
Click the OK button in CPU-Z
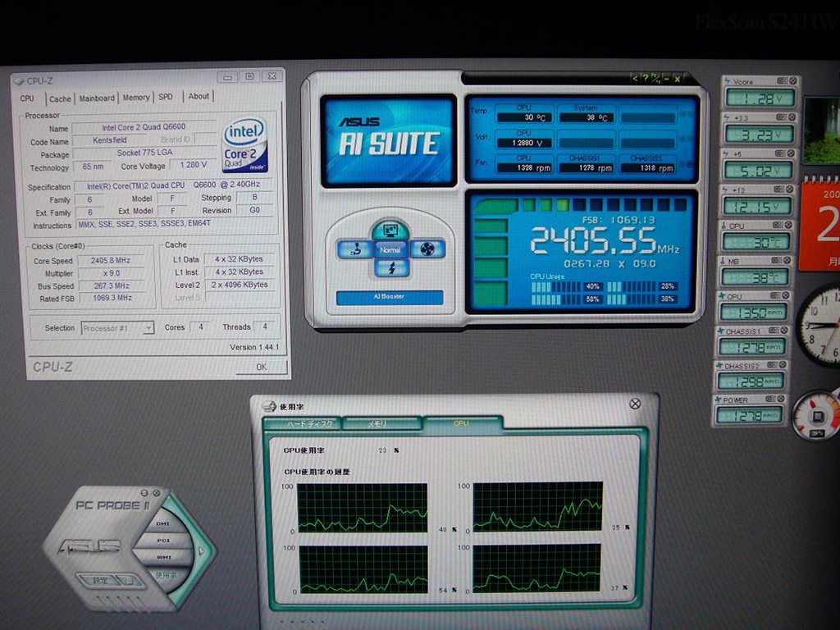pos(262,367)
